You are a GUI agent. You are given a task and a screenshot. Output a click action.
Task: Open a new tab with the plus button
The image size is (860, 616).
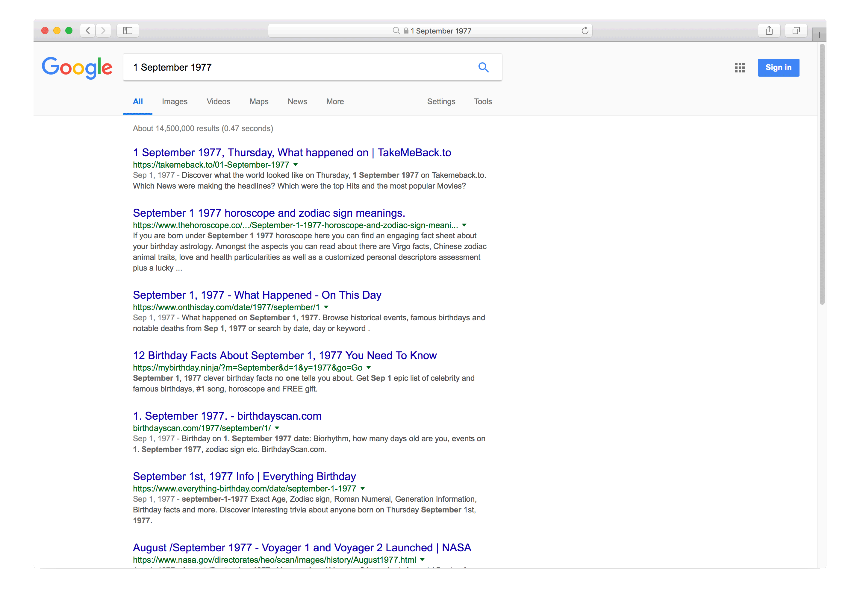819,35
